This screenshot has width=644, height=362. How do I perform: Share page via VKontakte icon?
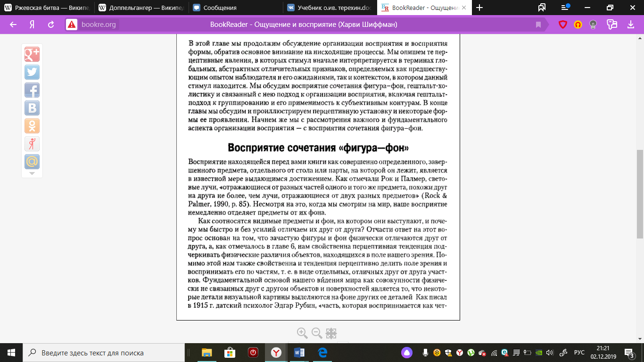tap(32, 108)
